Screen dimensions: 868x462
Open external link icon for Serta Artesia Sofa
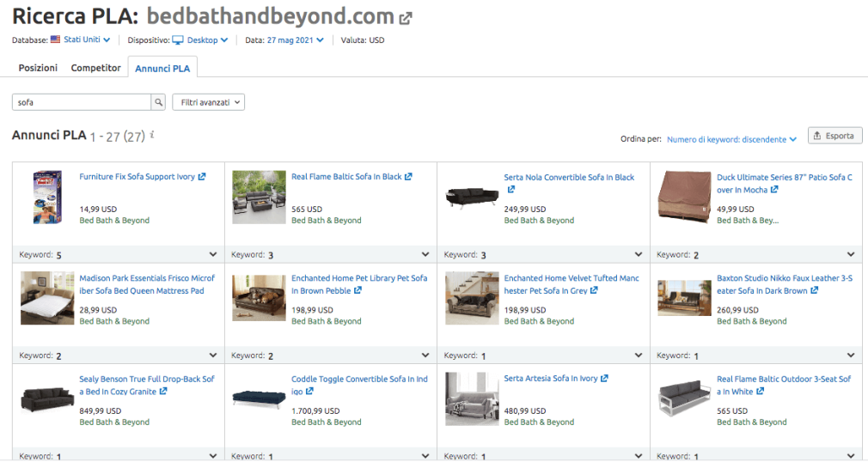(604, 379)
